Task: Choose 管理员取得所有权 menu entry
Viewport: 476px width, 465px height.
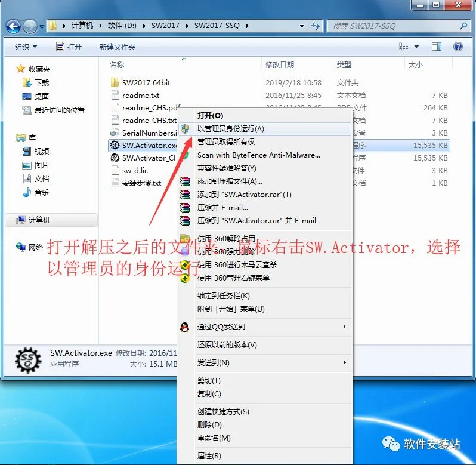Action: (x=265, y=142)
